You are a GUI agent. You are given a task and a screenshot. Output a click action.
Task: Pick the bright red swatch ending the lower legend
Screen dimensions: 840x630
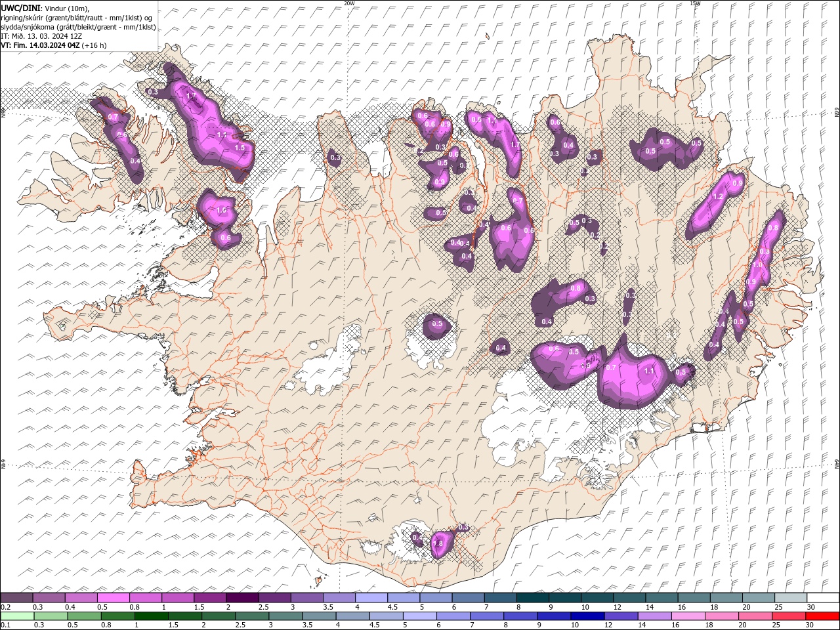tap(822, 616)
